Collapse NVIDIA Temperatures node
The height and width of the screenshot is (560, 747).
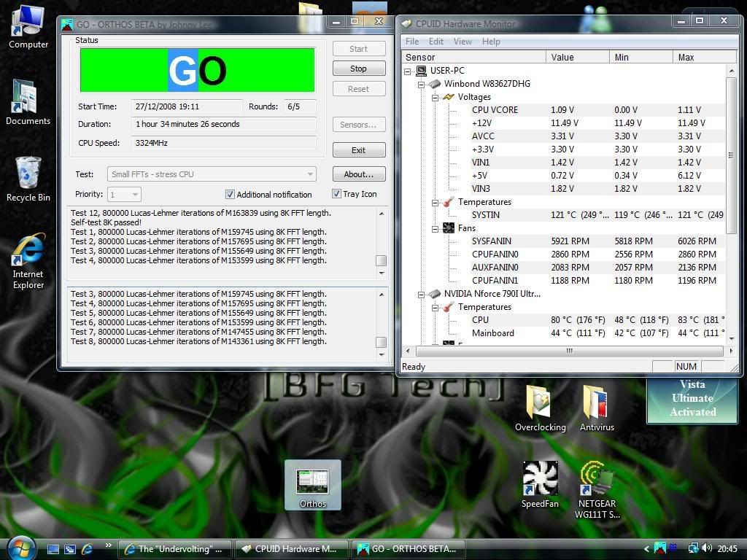pos(435,308)
